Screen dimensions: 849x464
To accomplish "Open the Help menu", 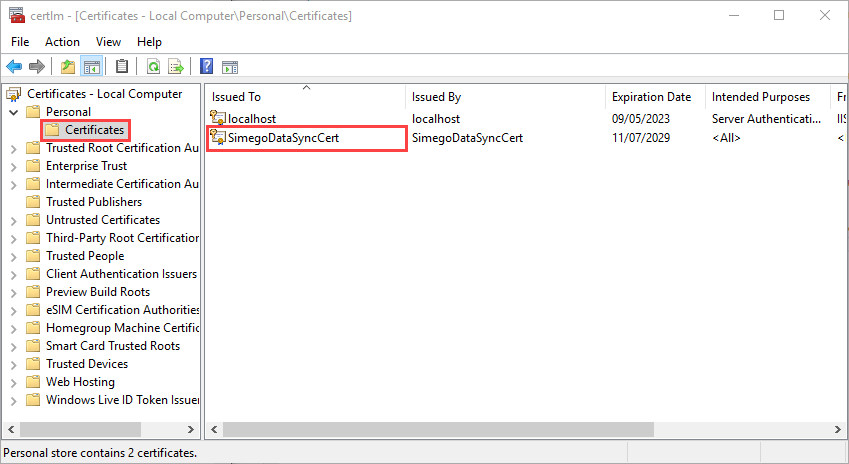I will point(149,42).
